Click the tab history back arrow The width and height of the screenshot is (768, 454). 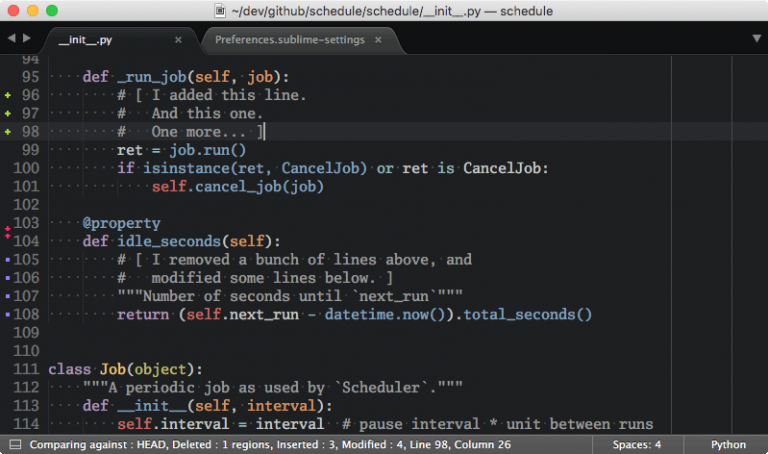click(11, 39)
